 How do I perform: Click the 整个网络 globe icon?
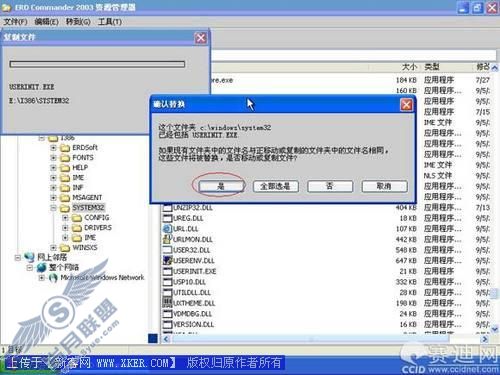[42, 267]
